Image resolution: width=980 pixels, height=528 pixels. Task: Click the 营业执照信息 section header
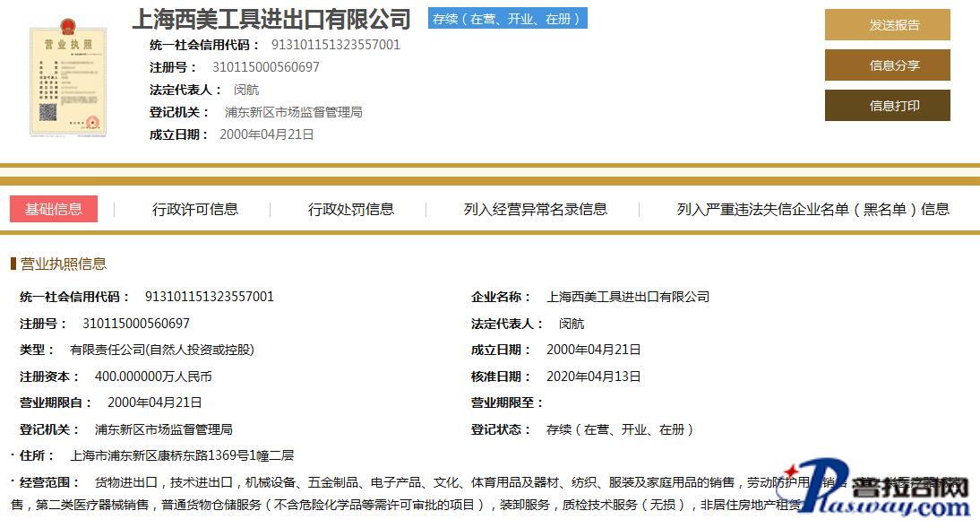point(63,264)
